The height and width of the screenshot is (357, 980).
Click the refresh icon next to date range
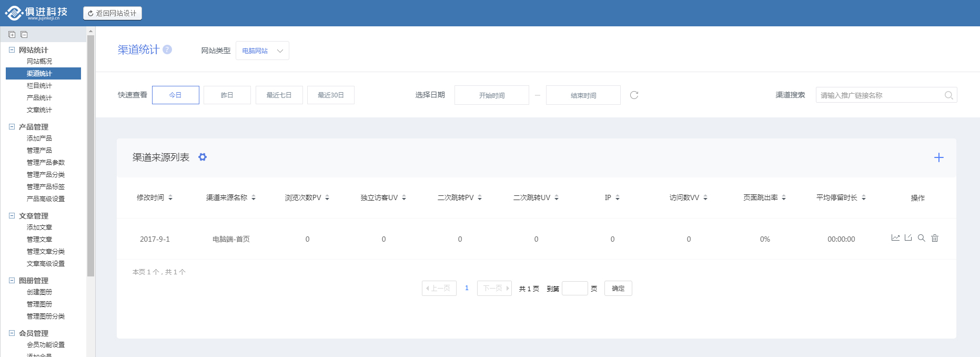point(634,95)
